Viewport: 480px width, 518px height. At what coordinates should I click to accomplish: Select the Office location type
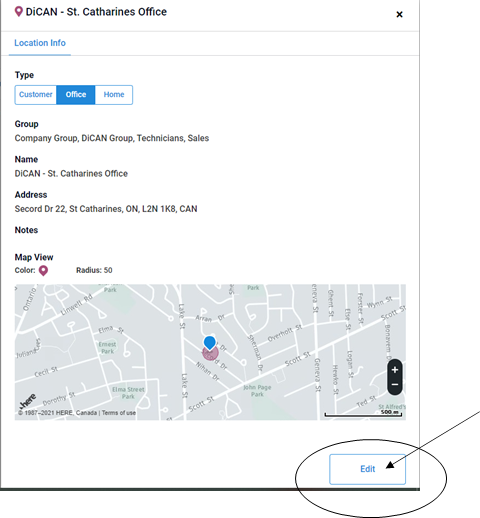[x=76, y=95]
